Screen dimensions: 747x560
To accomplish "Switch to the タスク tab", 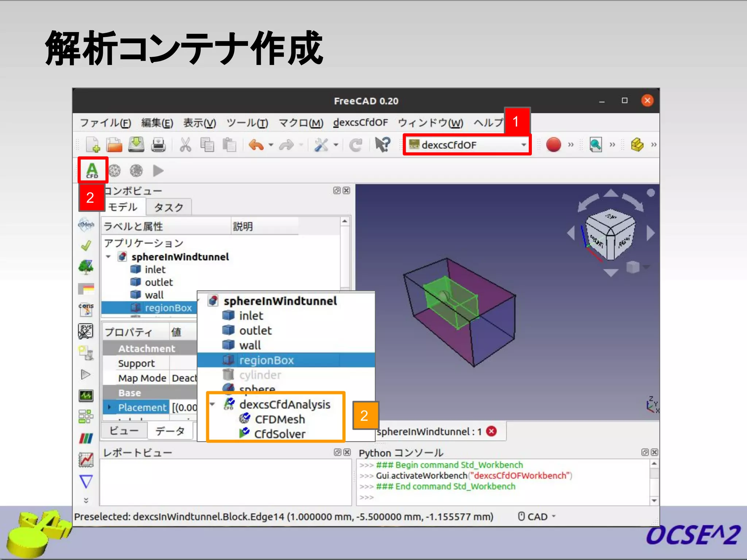I will [169, 207].
